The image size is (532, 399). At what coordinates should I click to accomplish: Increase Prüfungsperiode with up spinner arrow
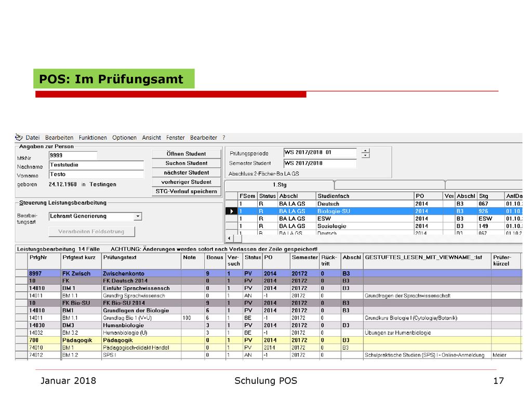tap(365, 151)
